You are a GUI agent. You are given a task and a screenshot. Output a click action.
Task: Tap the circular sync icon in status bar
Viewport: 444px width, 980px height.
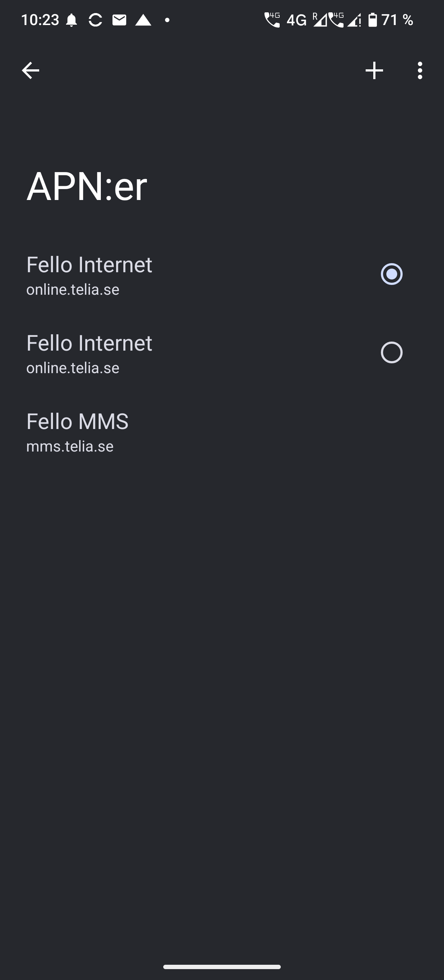coord(95,20)
